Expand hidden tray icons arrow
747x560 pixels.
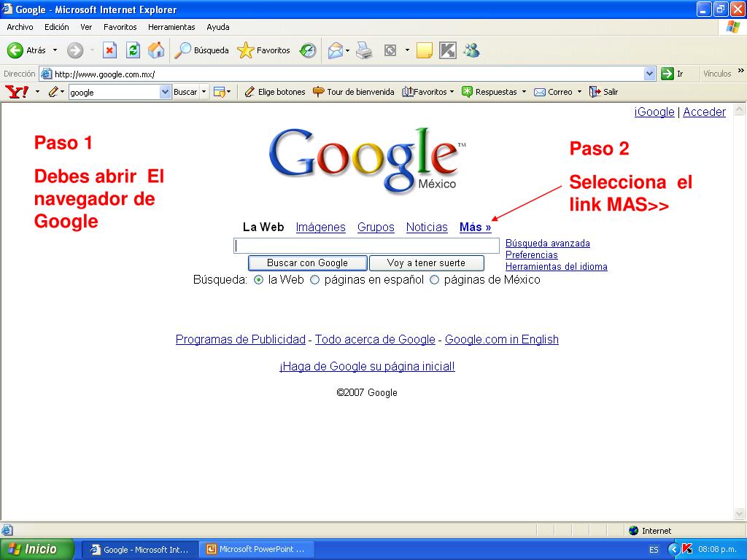point(673,549)
